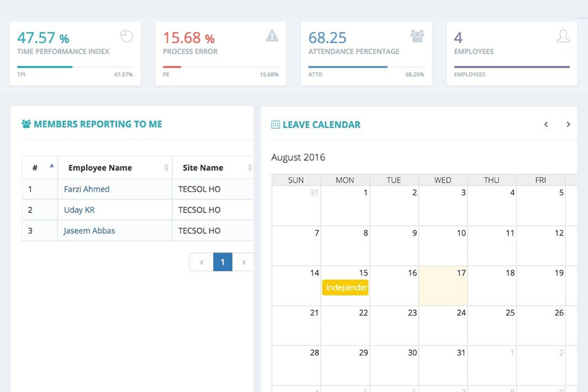This screenshot has height=392, width=588.
Task: Sort table by Site Name
Action: [x=213, y=168]
